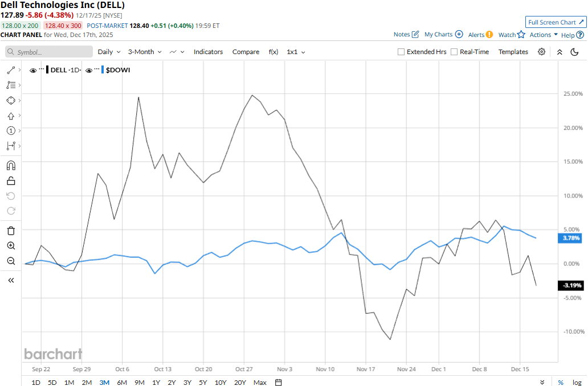The height and width of the screenshot is (386, 588).
Task: Select the 3M time range
Action: click(104, 382)
